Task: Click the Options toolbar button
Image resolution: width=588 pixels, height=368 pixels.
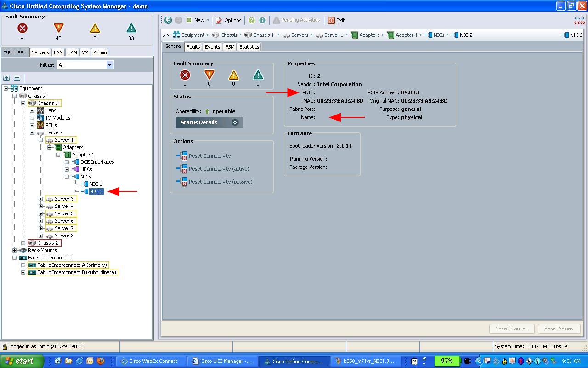Action: tap(229, 20)
